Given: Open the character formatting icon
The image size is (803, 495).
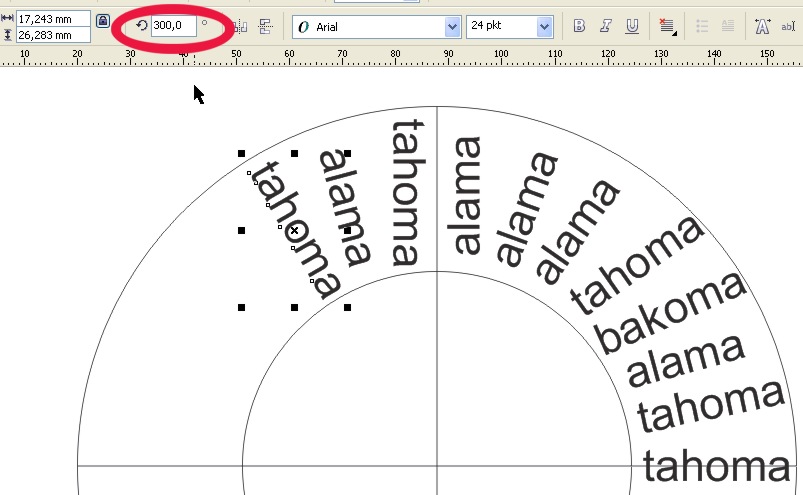Looking at the screenshot, I should click(x=763, y=27).
